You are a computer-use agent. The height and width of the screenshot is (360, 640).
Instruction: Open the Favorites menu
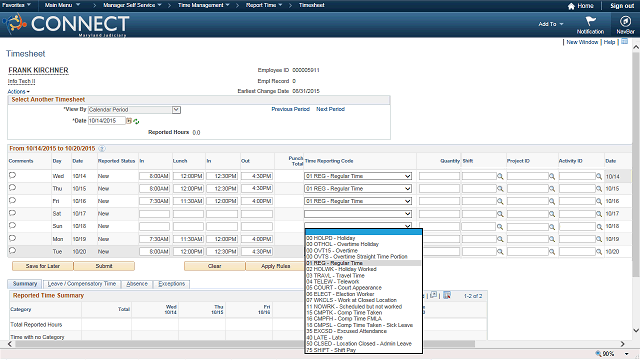point(16,5)
